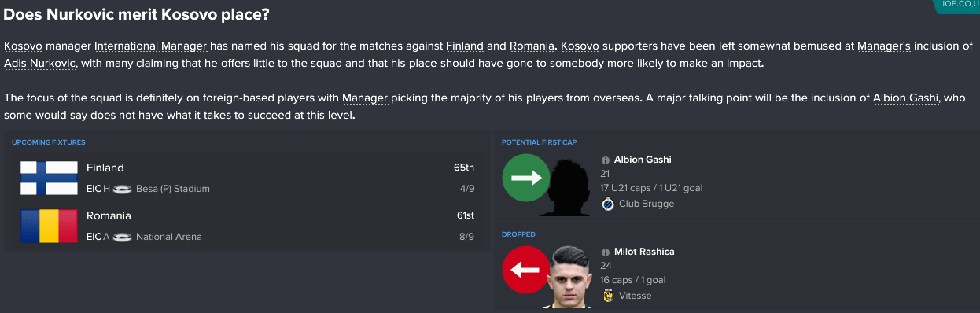This screenshot has height=313, width=980.
Task: Click the green arrow first cap icon
Action: pos(525,178)
